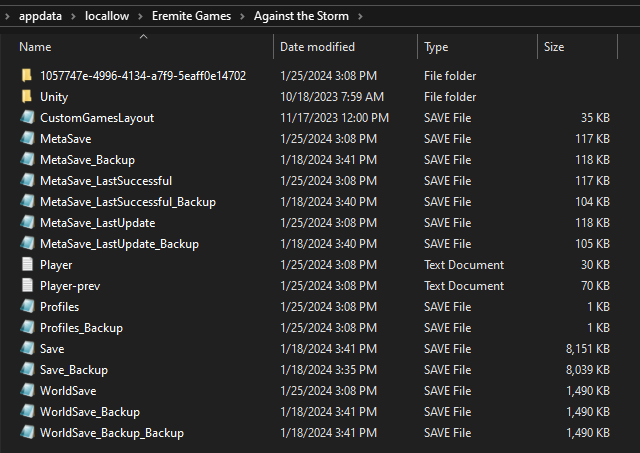
Task: Click the Save_Backup file icon
Action: point(27,370)
